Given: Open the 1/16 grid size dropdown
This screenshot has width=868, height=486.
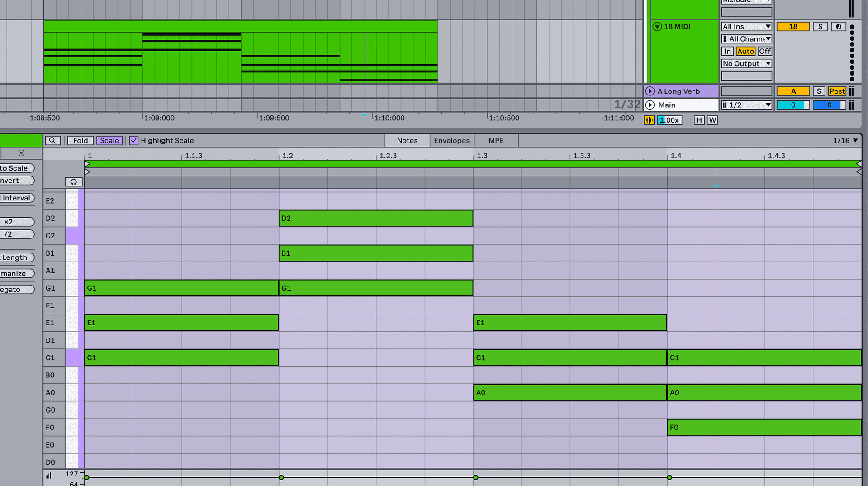Looking at the screenshot, I should (844, 140).
